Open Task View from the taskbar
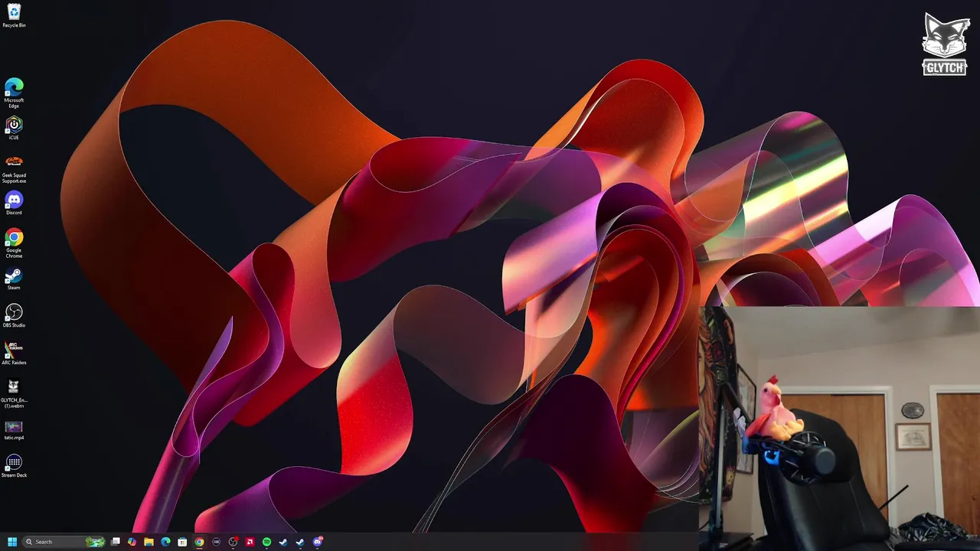The height and width of the screenshot is (551, 980). (115, 542)
